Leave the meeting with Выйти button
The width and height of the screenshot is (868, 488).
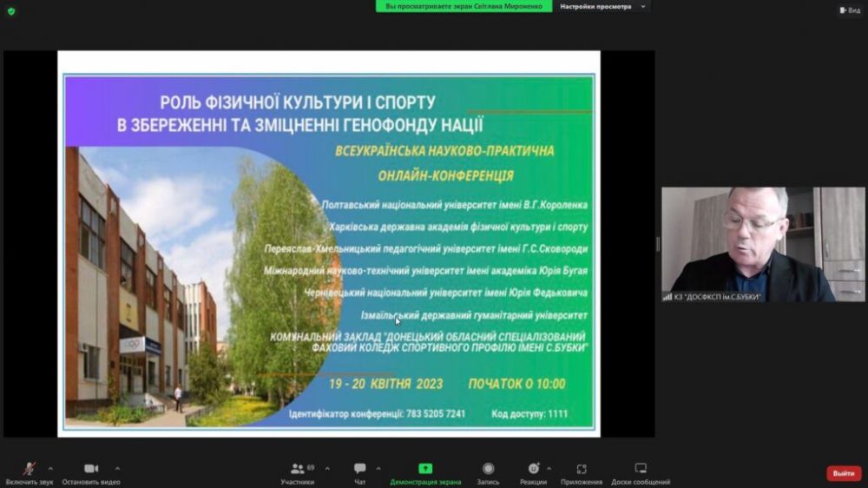843,473
